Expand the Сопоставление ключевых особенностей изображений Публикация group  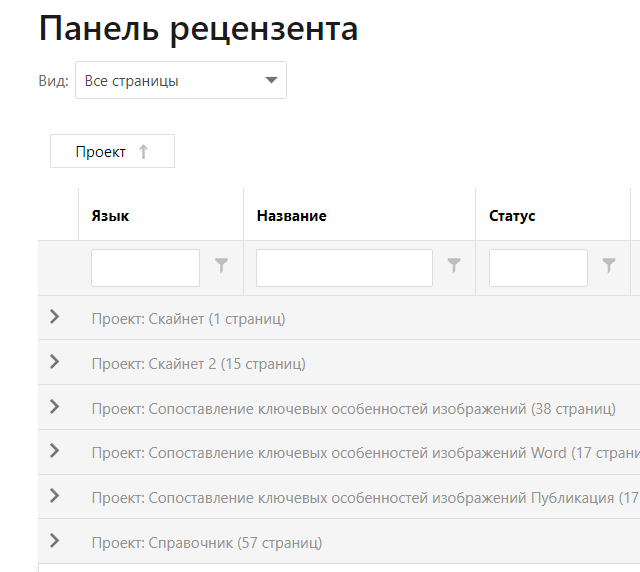(54, 496)
